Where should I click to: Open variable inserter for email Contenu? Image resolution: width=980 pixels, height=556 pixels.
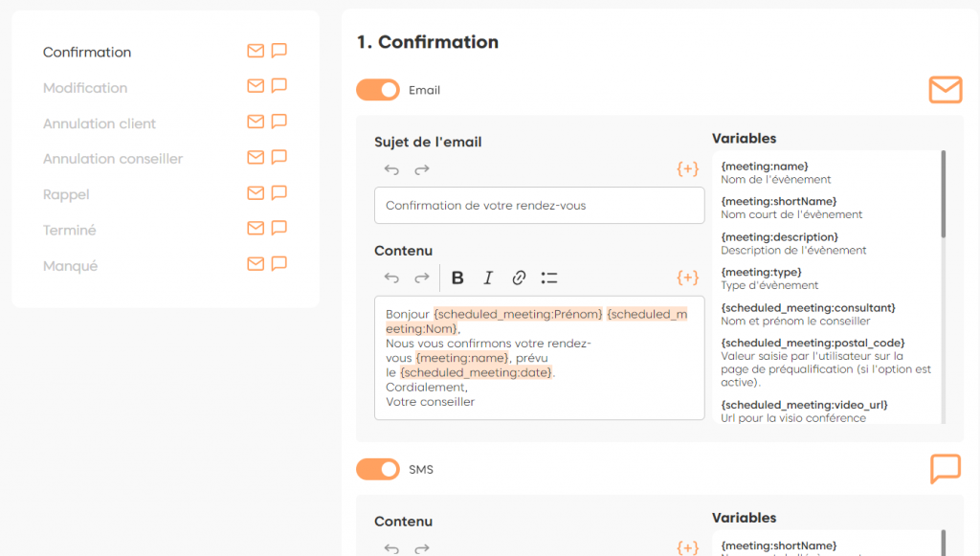click(x=687, y=278)
